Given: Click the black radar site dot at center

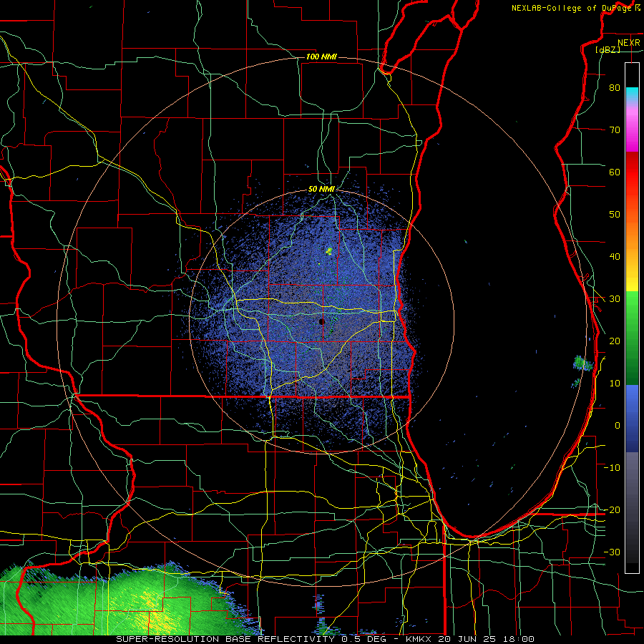Looking at the screenshot, I should click(x=322, y=321).
